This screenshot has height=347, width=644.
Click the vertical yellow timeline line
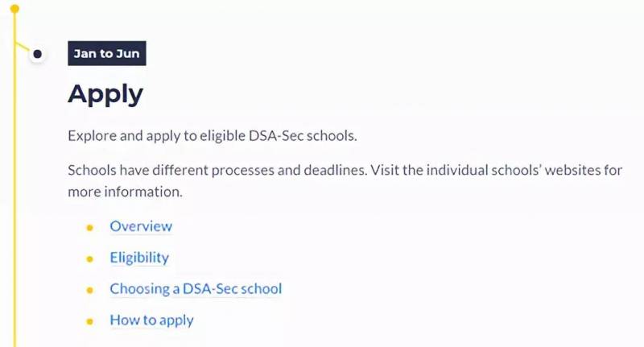click(14, 201)
